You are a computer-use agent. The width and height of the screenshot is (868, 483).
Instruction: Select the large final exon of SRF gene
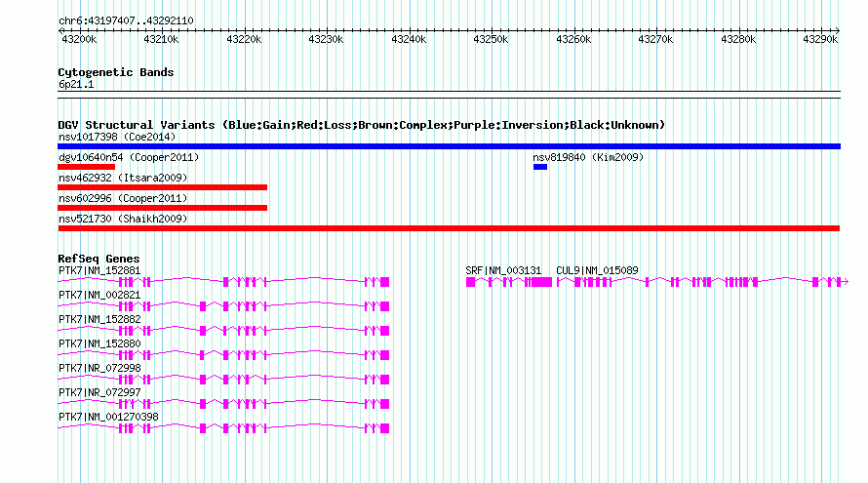coord(542,283)
